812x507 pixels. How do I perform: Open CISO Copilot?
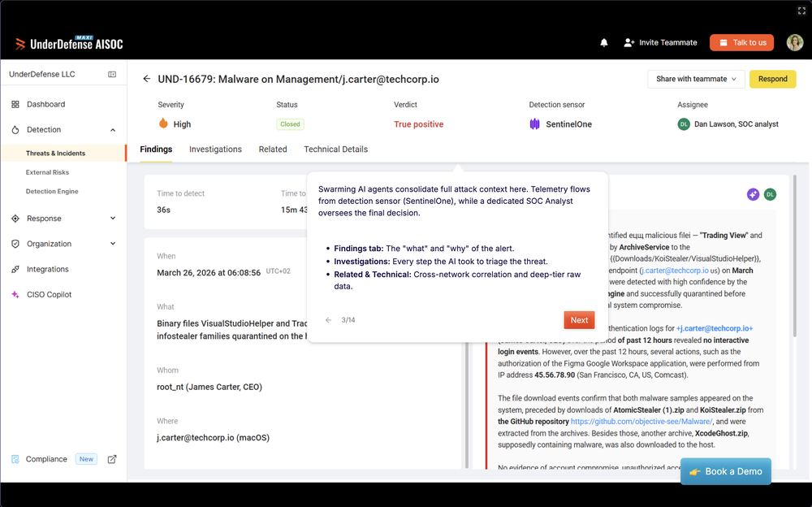coord(50,294)
